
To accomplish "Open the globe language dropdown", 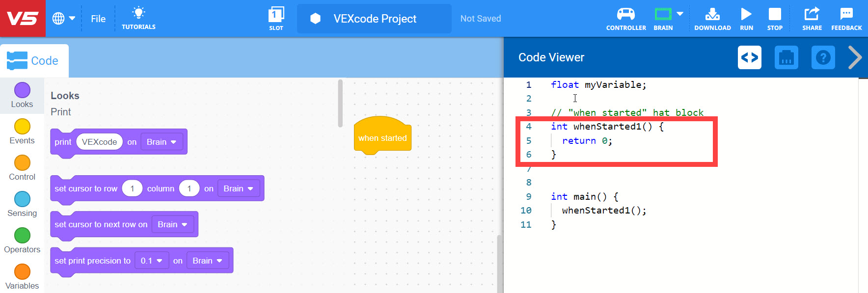I will (63, 19).
